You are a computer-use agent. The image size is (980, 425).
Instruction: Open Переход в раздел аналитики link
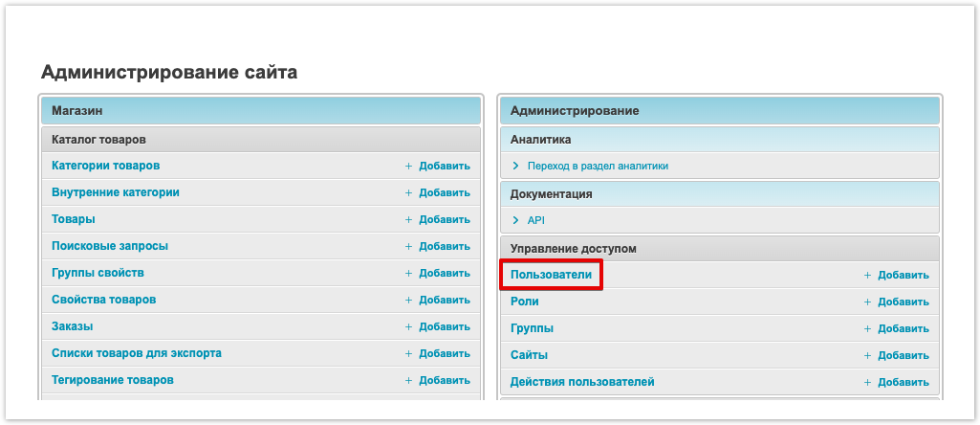click(x=598, y=166)
